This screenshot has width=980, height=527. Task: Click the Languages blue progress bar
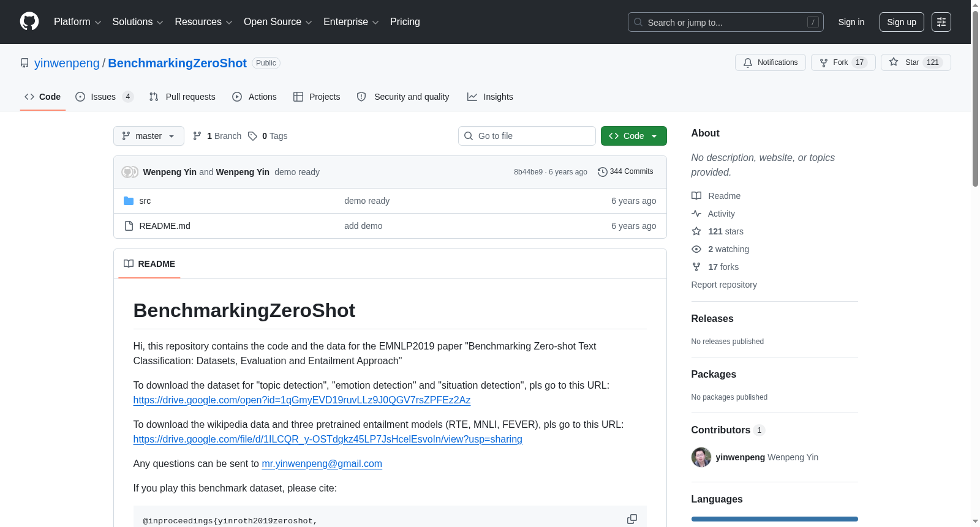pos(775,519)
